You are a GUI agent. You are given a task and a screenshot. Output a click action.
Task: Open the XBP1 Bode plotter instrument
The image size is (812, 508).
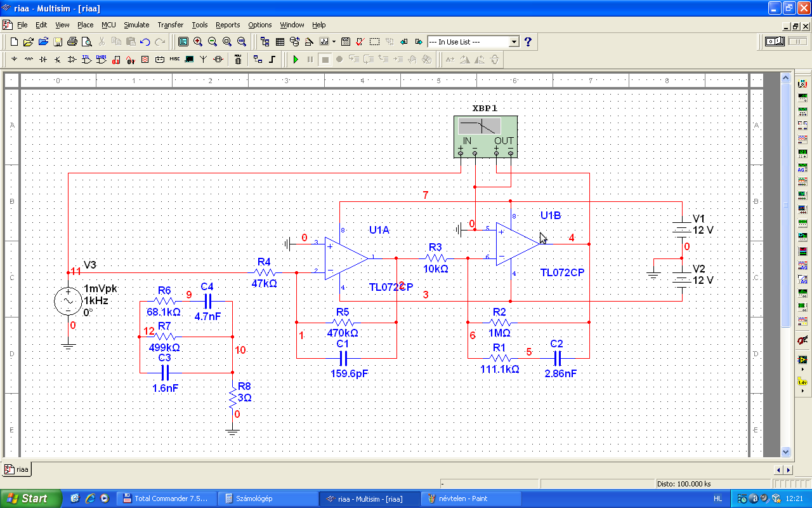pyautogui.click(x=485, y=137)
